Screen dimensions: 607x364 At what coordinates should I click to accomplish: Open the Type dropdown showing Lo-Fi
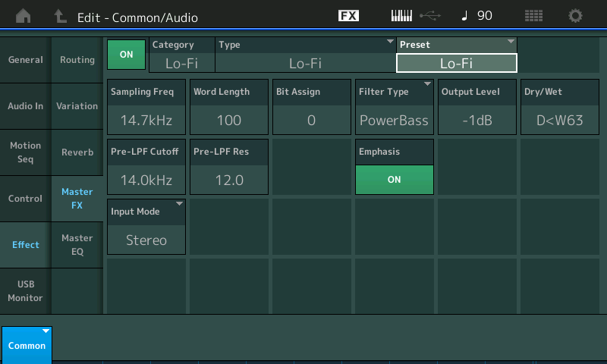point(306,55)
